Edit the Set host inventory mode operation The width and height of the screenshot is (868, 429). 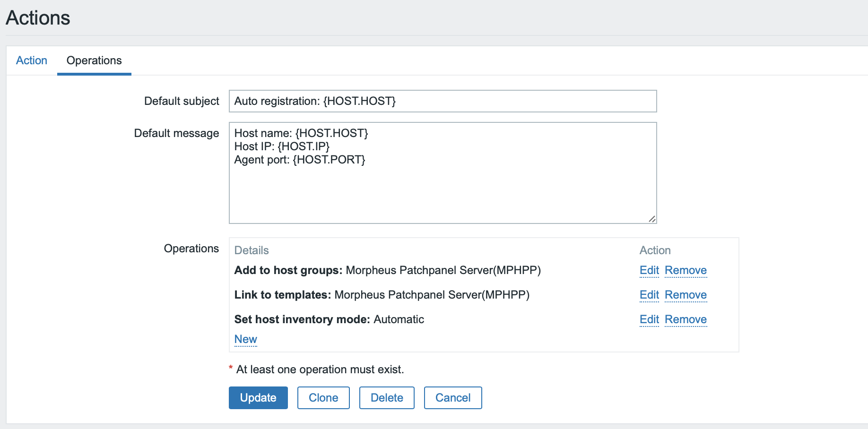point(649,319)
